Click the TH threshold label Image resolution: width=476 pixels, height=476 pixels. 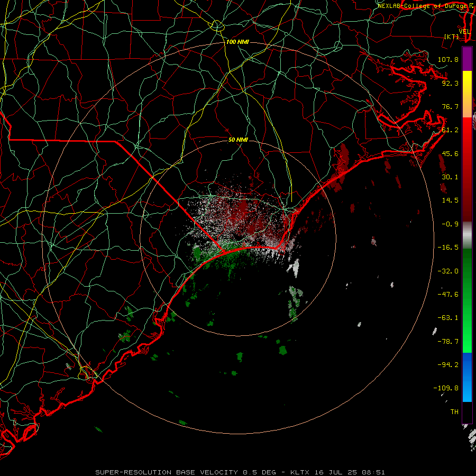pos(454,412)
